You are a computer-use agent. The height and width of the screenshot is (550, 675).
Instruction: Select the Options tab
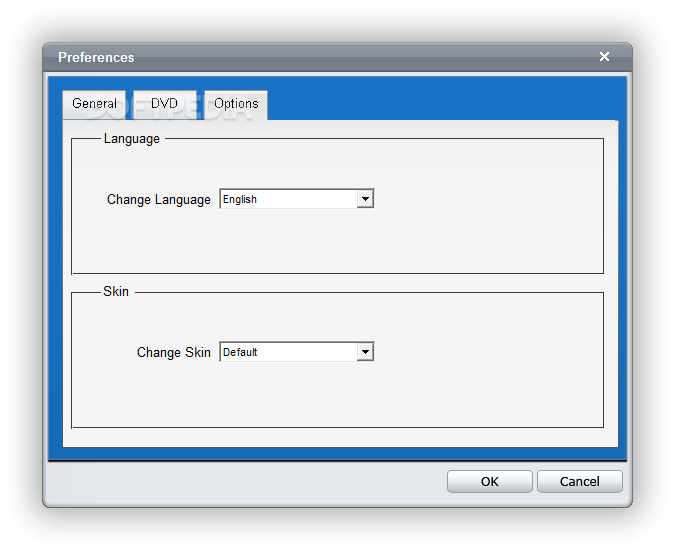[x=236, y=104]
